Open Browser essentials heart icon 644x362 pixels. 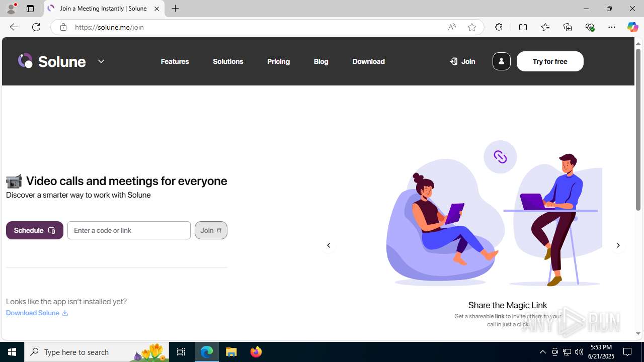590,27
